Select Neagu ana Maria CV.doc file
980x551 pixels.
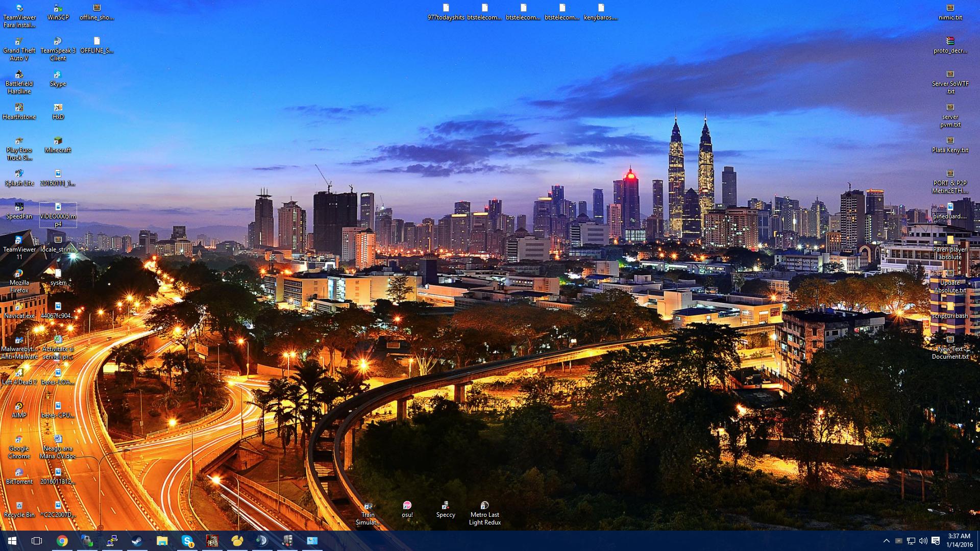[x=58, y=447]
